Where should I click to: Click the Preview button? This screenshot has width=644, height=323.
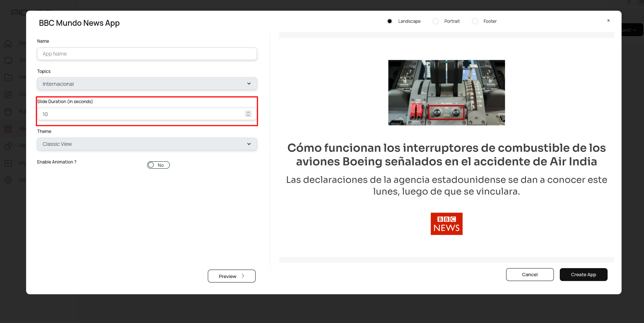[x=232, y=276]
